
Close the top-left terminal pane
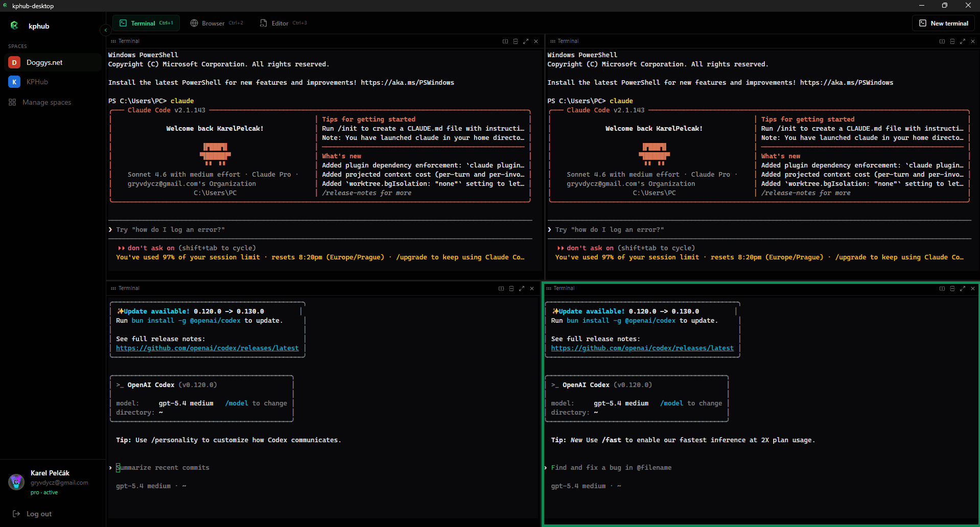(536, 41)
